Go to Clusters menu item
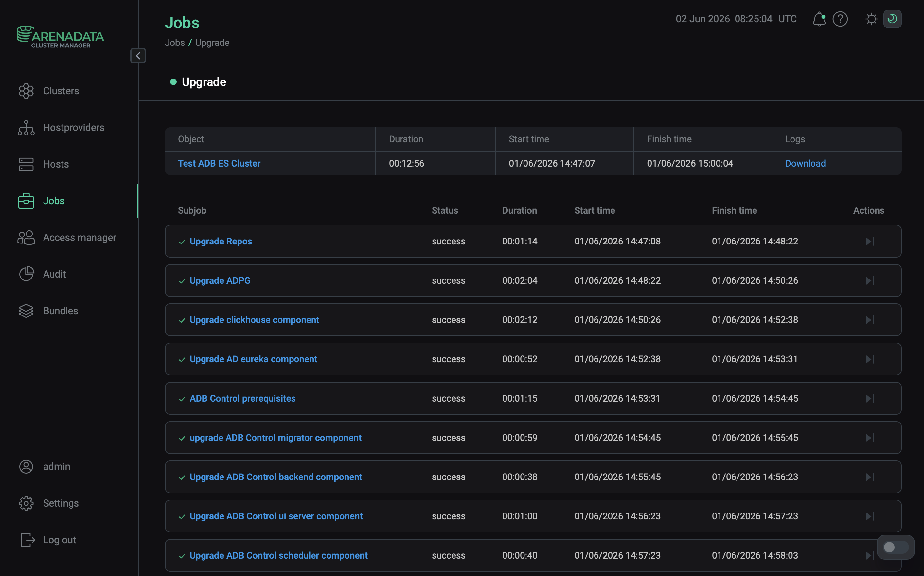924x576 pixels. pyautogui.click(x=61, y=91)
